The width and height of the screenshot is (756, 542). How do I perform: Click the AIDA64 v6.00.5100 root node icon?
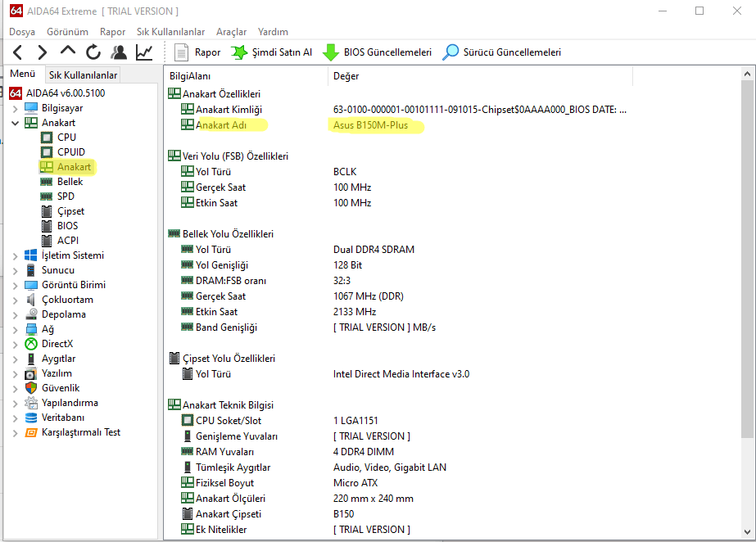[x=16, y=93]
